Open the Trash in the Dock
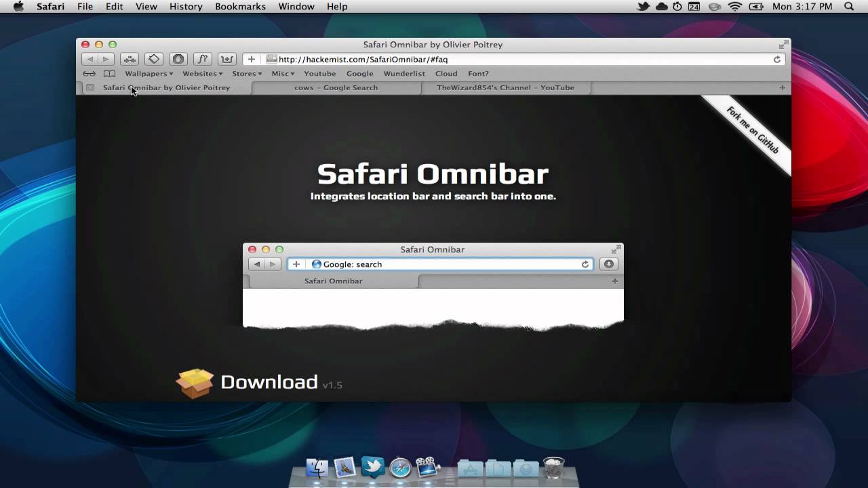868x488 pixels. 554,467
